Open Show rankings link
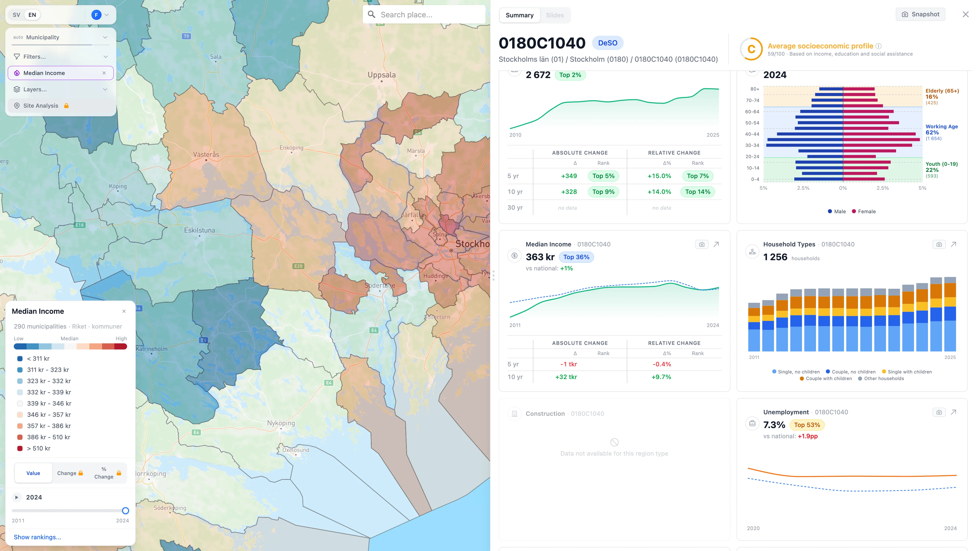Viewport: 980px width, 551px height. (x=37, y=537)
